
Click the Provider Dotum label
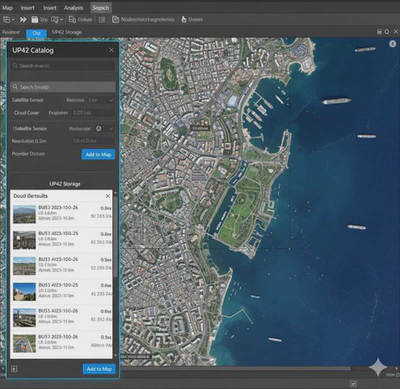[x=28, y=154]
